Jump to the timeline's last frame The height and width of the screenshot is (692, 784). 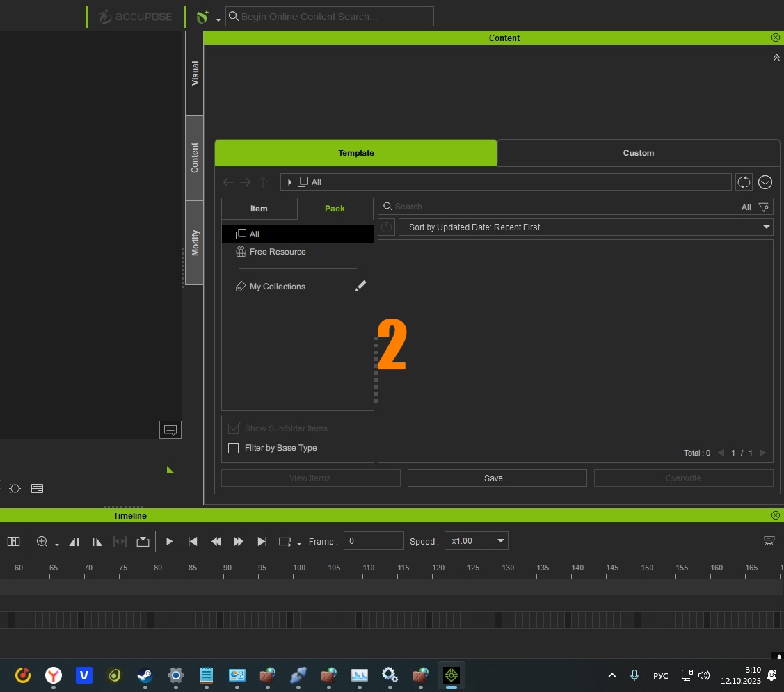point(262,542)
